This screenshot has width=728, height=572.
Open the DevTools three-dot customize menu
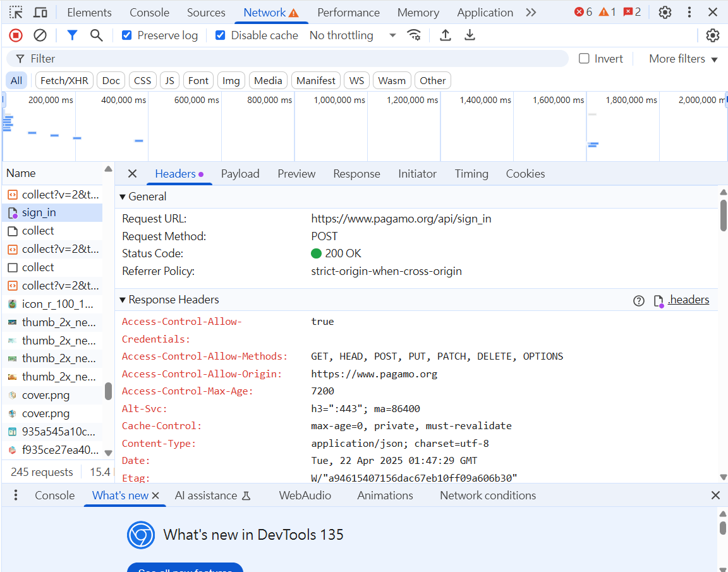click(x=689, y=12)
